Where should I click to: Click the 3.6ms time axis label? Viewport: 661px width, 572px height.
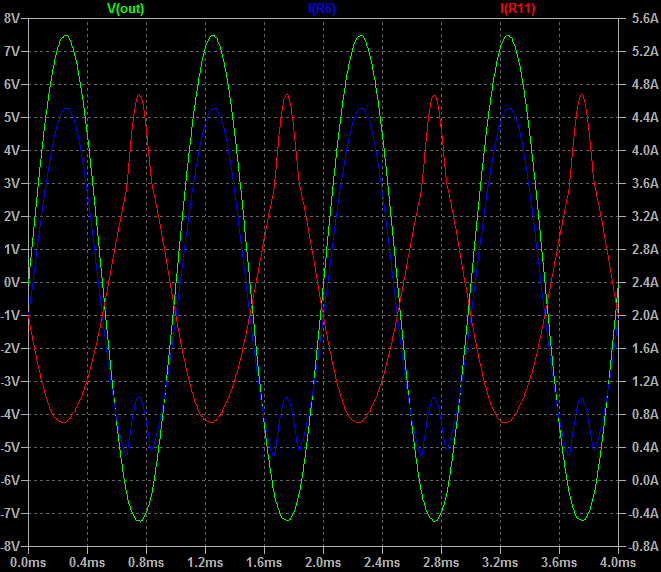(559, 562)
